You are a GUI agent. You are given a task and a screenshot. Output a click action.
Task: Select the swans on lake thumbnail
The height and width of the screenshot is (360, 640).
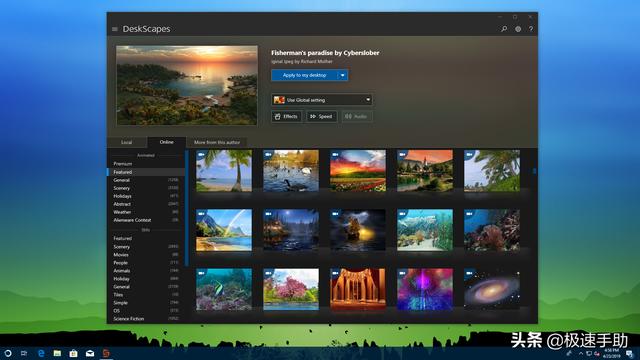(291, 170)
